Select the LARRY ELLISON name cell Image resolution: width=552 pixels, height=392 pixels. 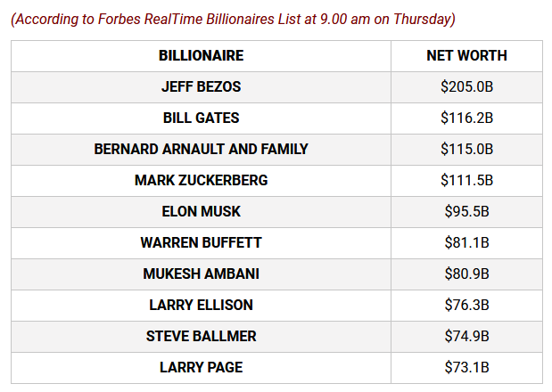click(x=201, y=306)
